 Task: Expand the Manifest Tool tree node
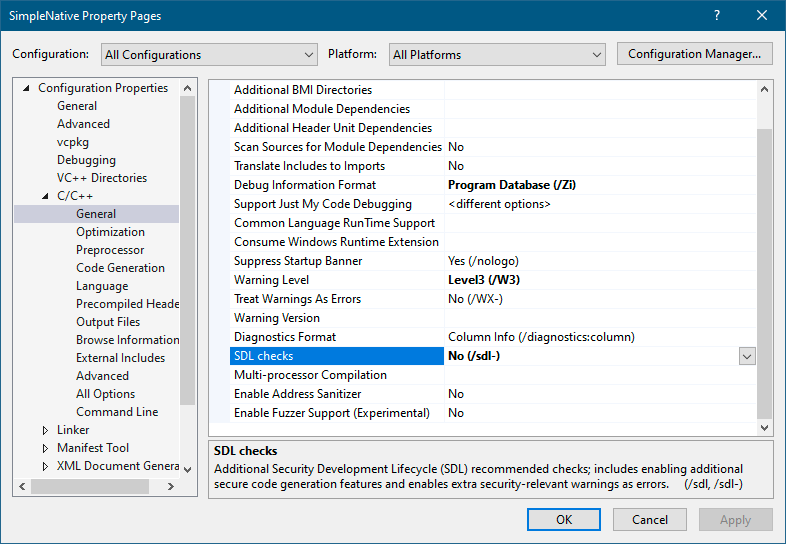(x=45, y=448)
